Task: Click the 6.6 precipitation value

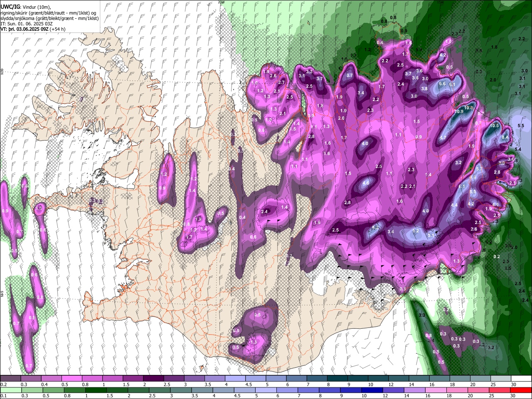Action: pyautogui.click(x=442, y=84)
